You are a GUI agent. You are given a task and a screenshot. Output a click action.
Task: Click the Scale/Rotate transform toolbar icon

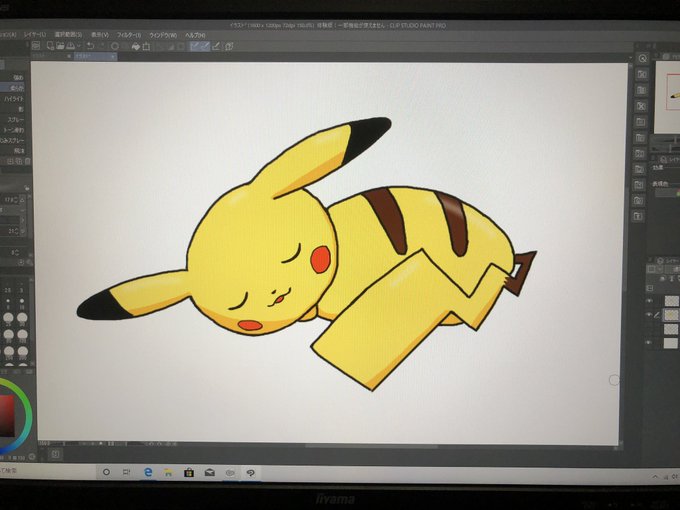point(147,46)
